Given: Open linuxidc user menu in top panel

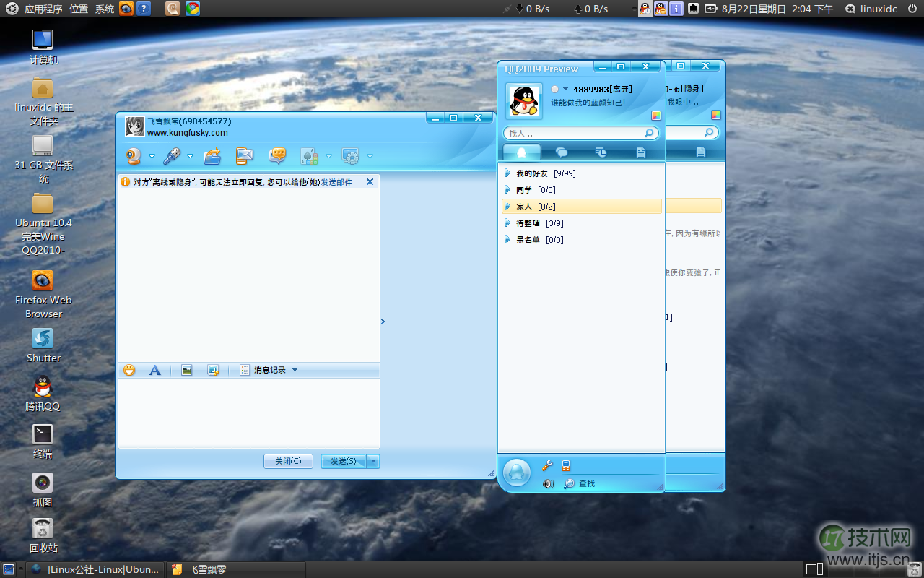Looking at the screenshot, I should pos(871,9).
